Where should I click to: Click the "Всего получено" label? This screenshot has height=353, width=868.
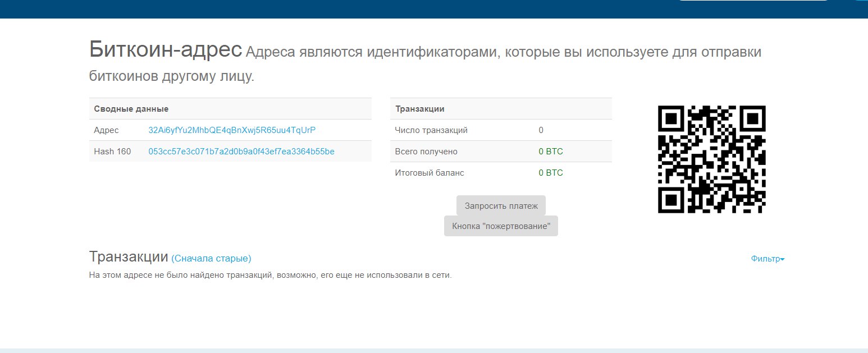[426, 152]
